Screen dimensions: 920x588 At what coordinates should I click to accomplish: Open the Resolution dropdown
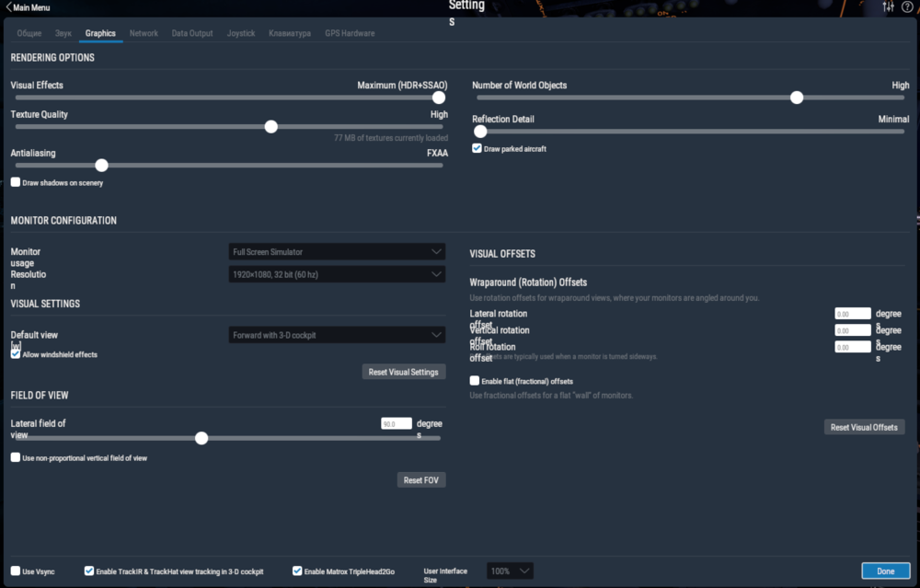[337, 274]
